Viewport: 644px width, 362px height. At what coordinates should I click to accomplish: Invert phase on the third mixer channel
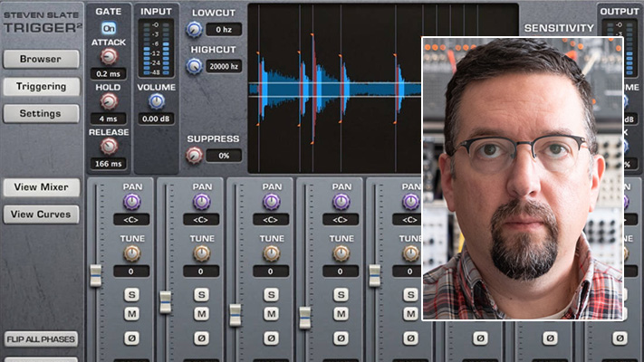[271, 338]
